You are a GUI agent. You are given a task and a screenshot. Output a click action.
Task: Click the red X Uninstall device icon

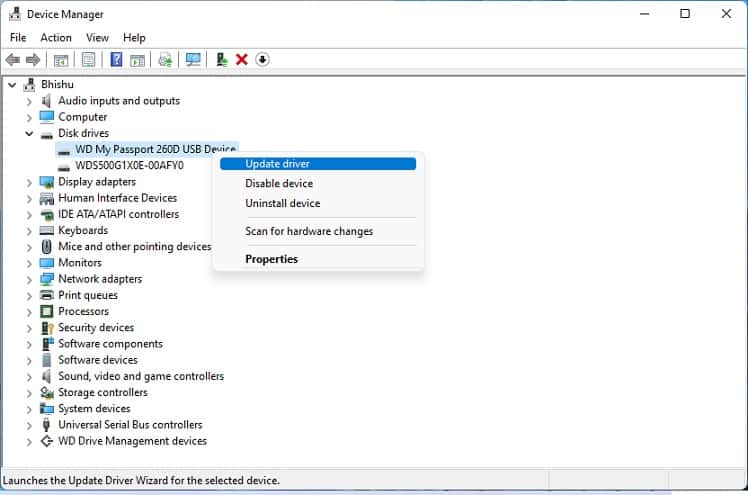[242, 60]
